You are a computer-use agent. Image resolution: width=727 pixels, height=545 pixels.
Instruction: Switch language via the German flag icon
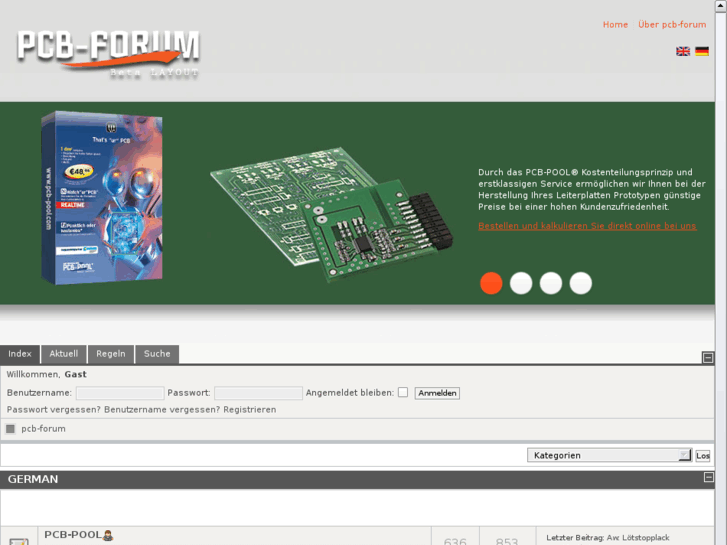[x=702, y=51]
